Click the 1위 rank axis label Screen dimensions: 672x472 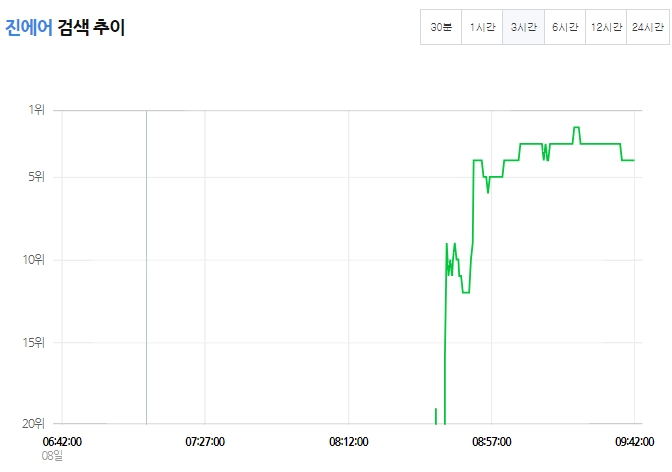(x=36, y=110)
